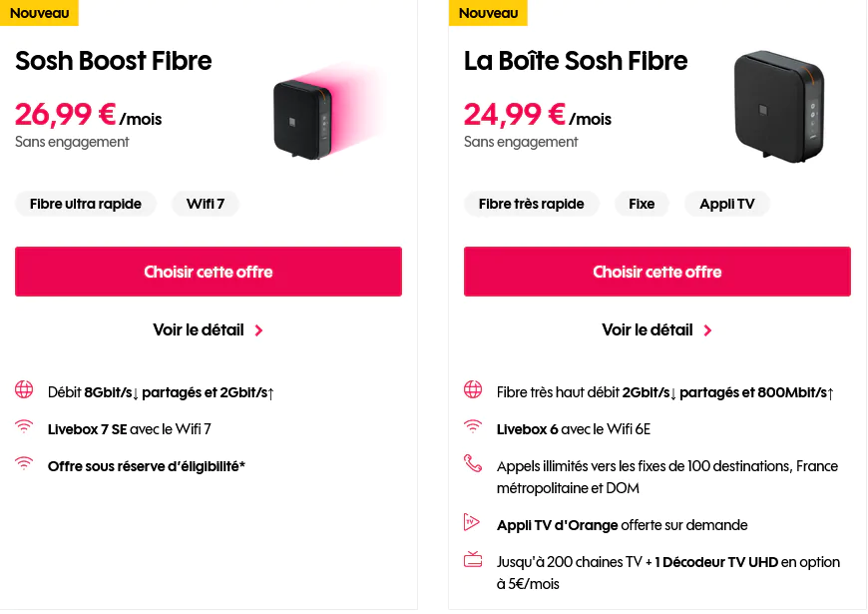
Task: Select the Fibre ultra rapide tag
Action: click(86, 204)
